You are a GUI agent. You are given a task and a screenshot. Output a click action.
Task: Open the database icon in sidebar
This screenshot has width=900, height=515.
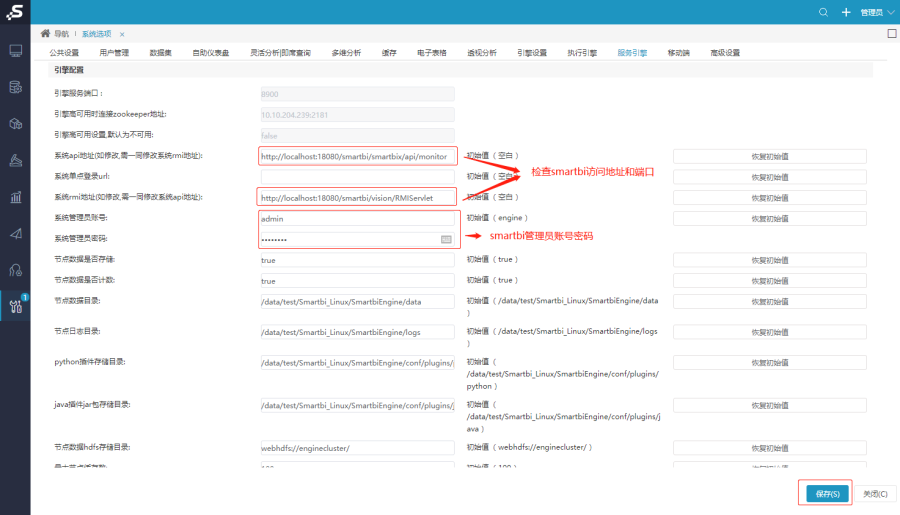[x=15, y=87]
